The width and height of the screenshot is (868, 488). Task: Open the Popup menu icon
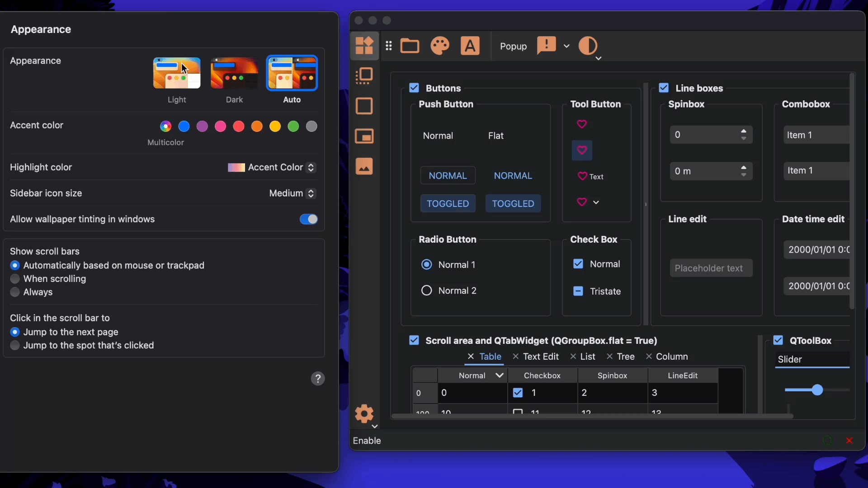click(x=546, y=45)
